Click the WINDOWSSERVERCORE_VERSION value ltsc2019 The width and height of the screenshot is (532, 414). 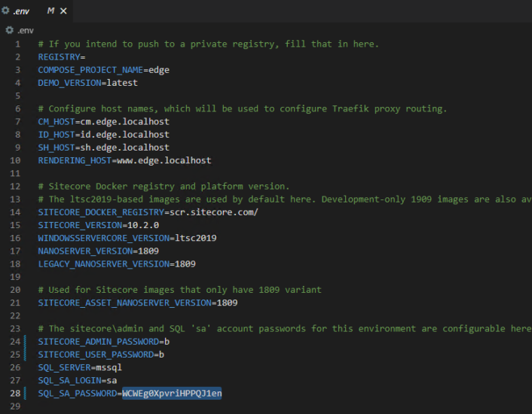coord(196,238)
